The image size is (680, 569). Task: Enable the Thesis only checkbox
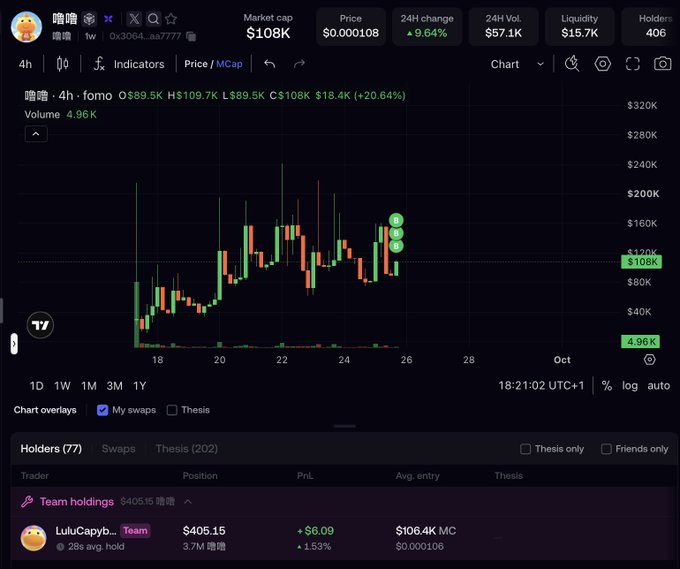click(525, 449)
